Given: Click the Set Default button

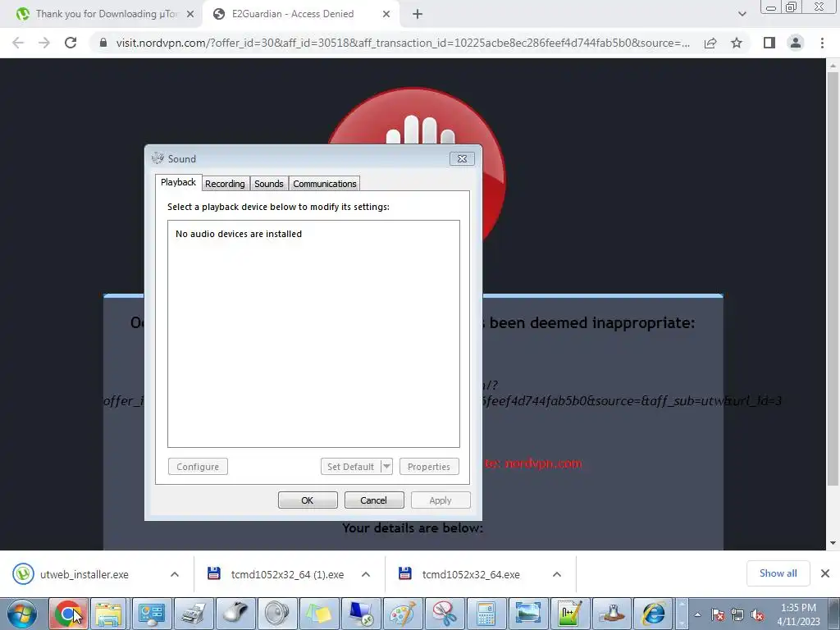Looking at the screenshot, I should (351, 467).
